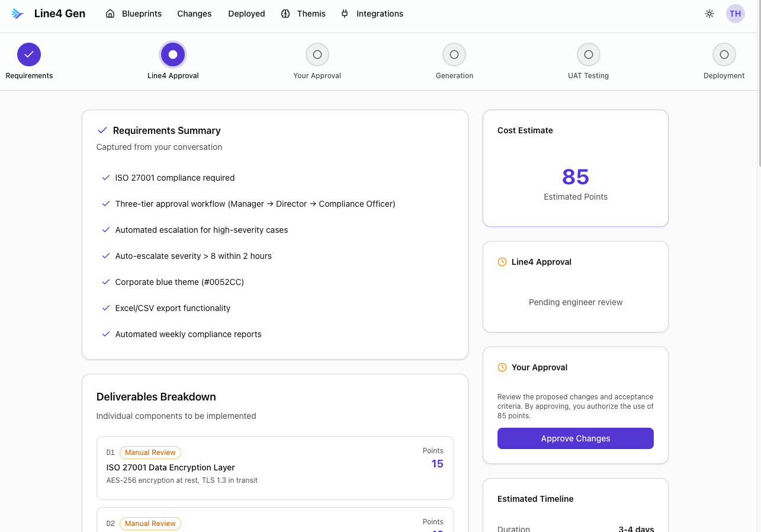Open the TH user avatar menu
The height and width of the screenshot is (532, 761).
click(x=735, y=14)
